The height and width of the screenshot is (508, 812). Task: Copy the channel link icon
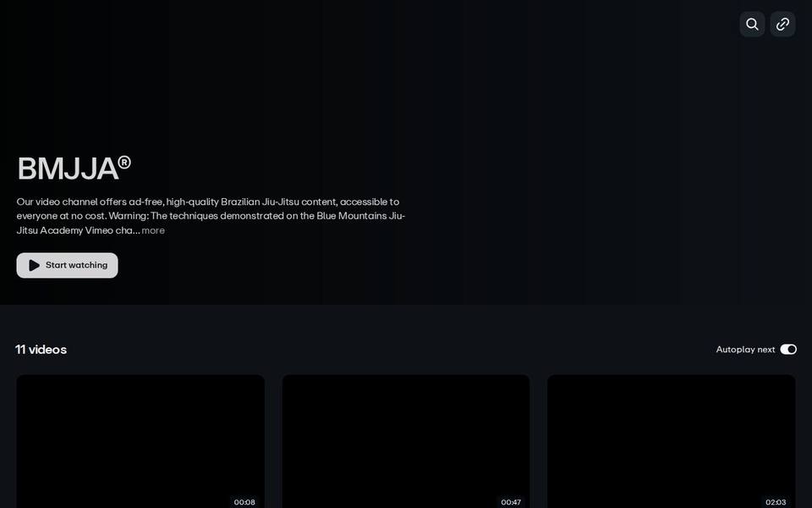(782, 25)
